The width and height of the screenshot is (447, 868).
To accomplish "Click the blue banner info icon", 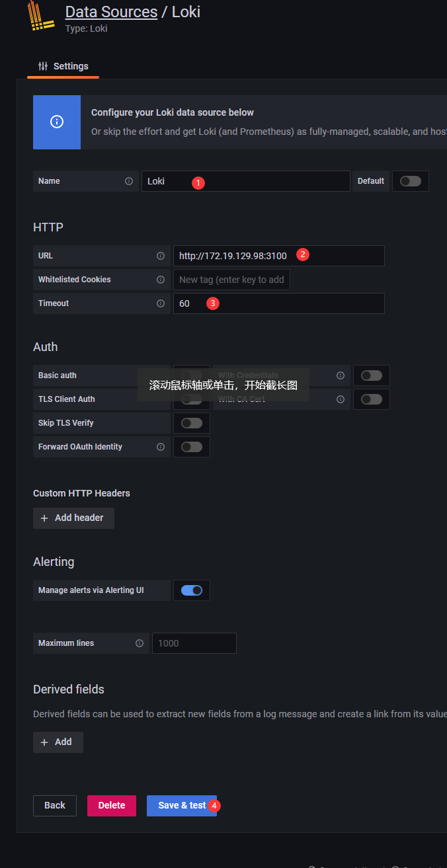I will 57,122.
